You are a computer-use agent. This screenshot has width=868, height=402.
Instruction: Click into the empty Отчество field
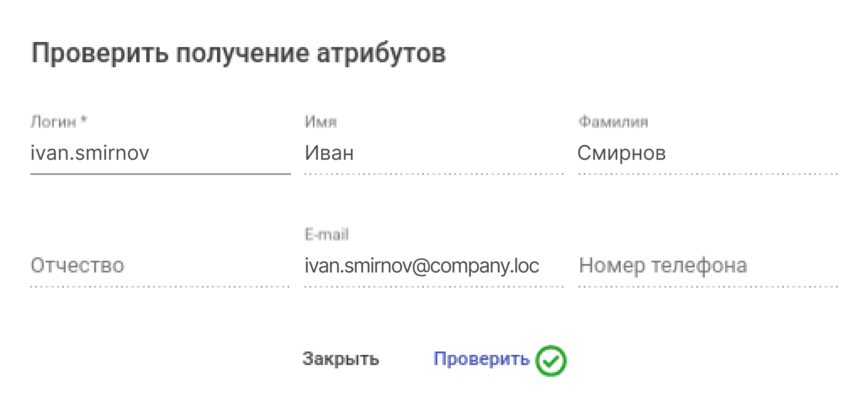click(160, 266)
